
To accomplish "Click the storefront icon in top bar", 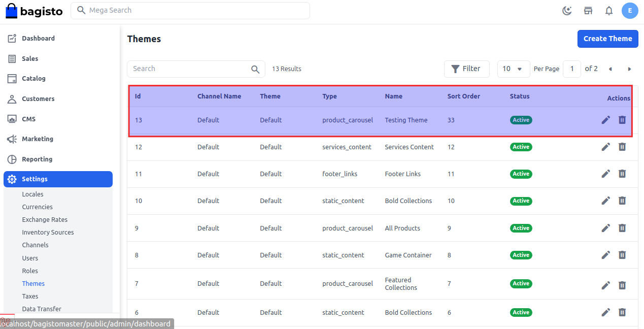I will point(588,10).
